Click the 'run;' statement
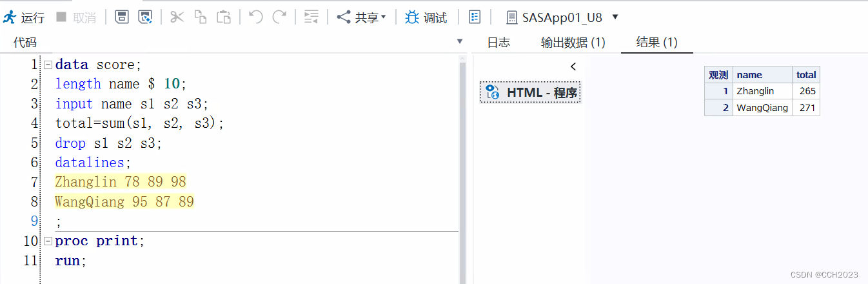The height and width of the screenshot is (284, 868). pos(71,261)
